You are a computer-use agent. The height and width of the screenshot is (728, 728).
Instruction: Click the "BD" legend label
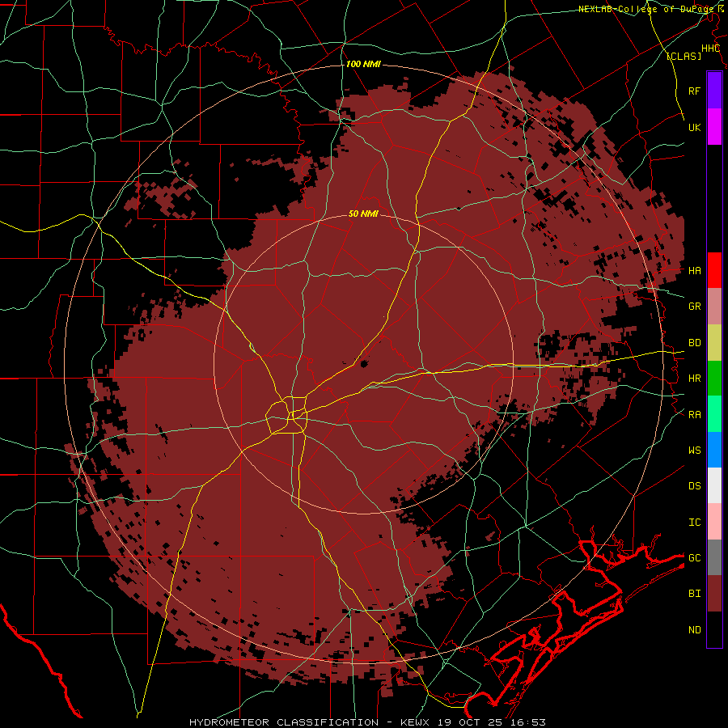pos(694,343)
